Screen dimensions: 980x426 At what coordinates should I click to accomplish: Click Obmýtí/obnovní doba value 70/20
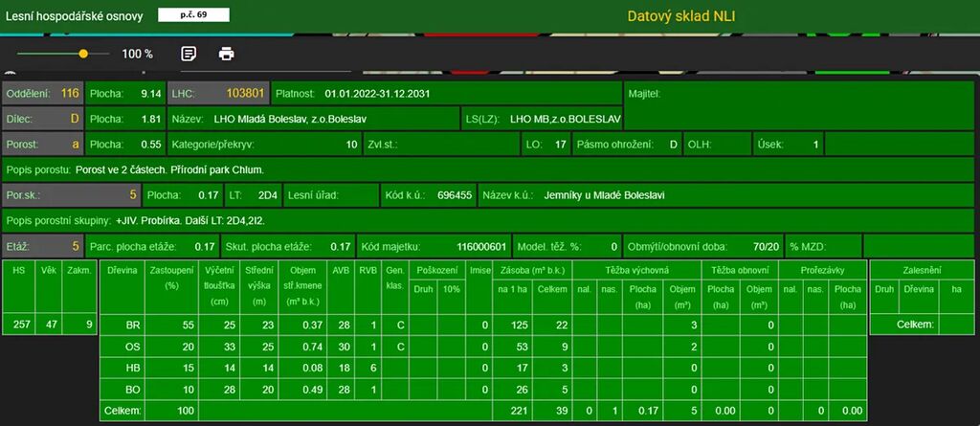pos(766,246)
